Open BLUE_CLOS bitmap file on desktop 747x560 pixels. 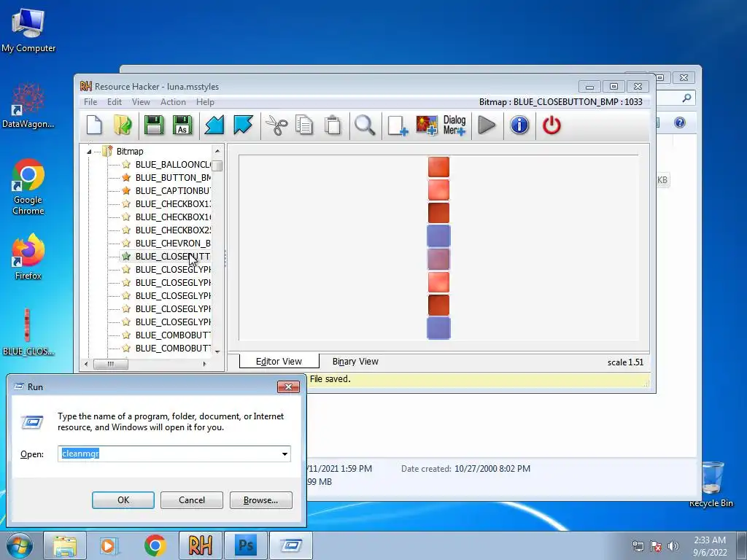point(28,332)
